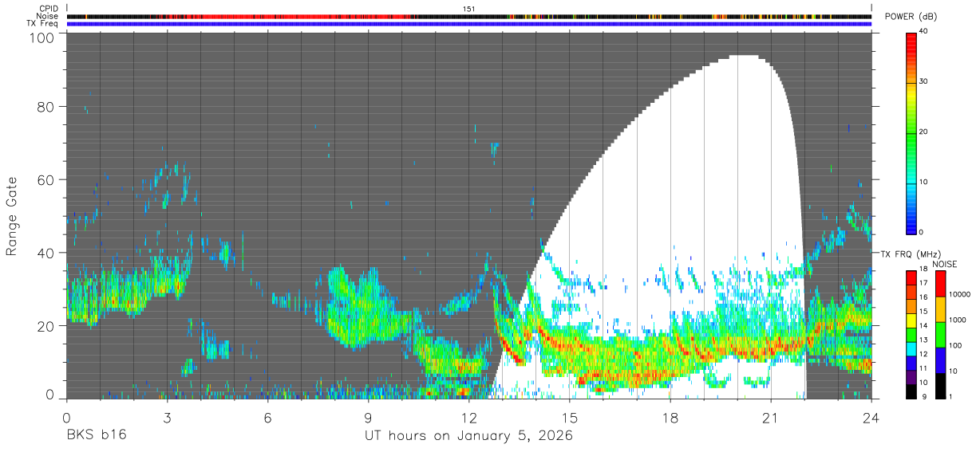Click the cyan segment of TX FRQ bar
The width and height of the screenshot is (980, 452).
pyautogui.click(x=912, y=349)
